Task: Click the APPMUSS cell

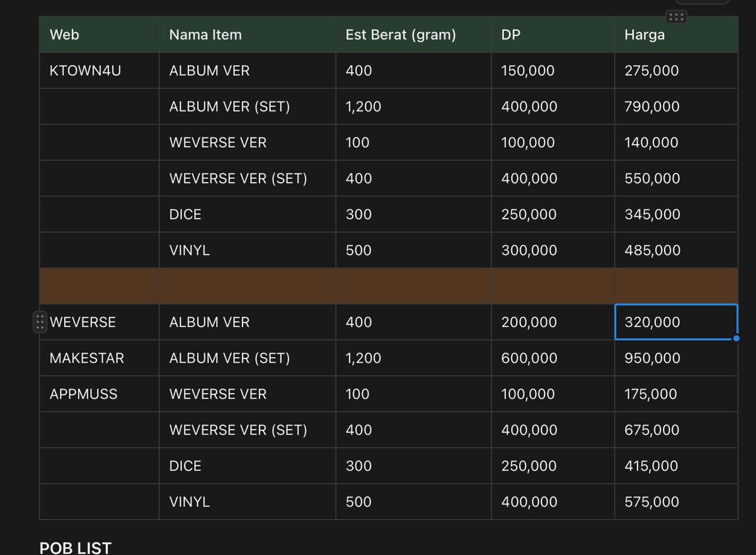Action: coord(100,394)
